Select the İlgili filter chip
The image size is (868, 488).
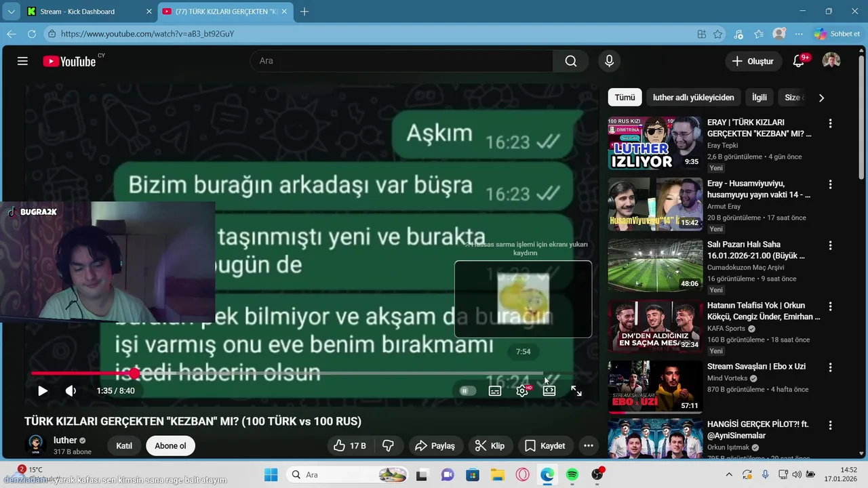(x=759, y=98)
